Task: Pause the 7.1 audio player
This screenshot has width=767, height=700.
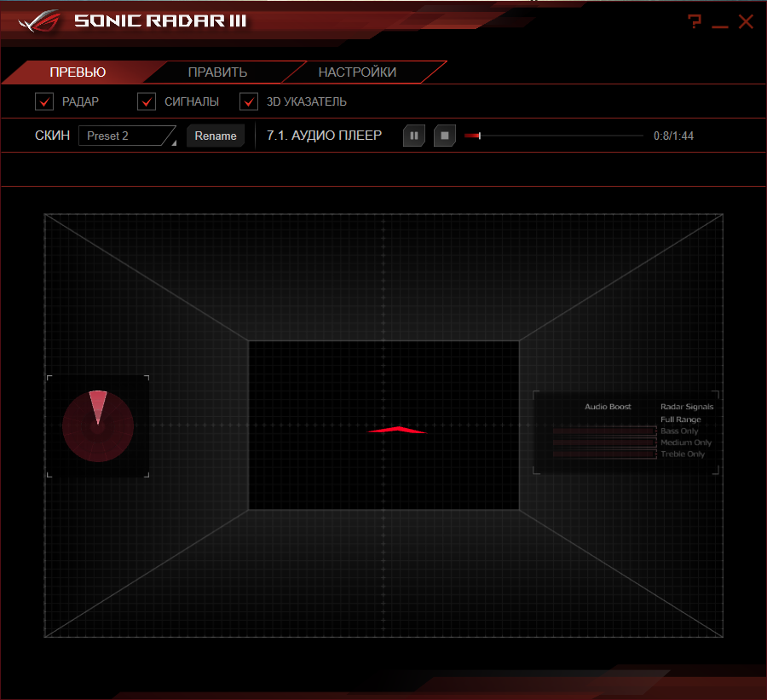Action: pyautogui.click(x=414, y=136)
